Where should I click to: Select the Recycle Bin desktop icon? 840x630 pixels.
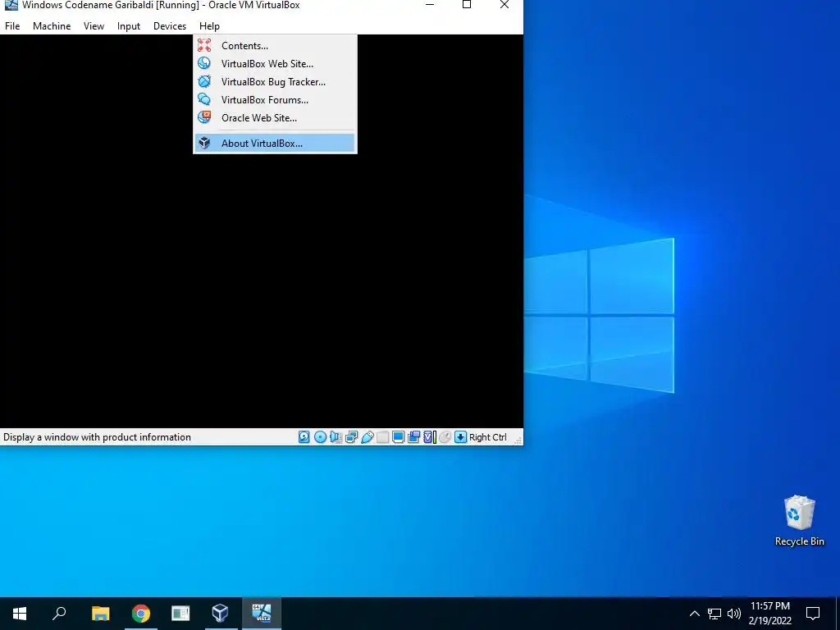pyautogui.click(x=799, y=520)
